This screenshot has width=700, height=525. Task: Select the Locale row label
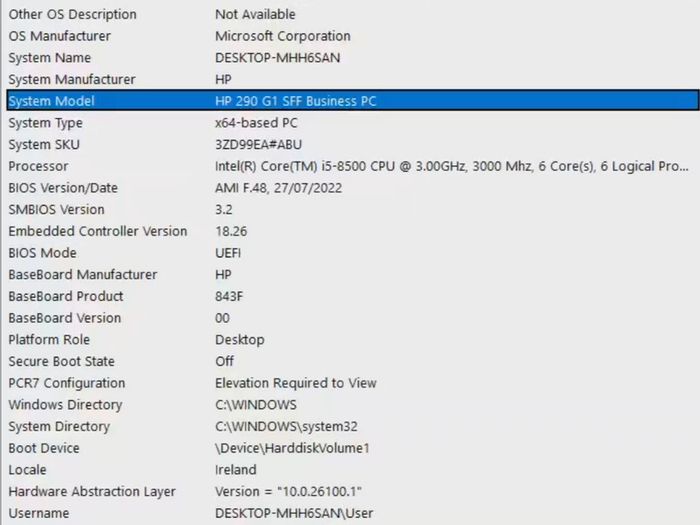pyautogui.click(x=27, y=470)
